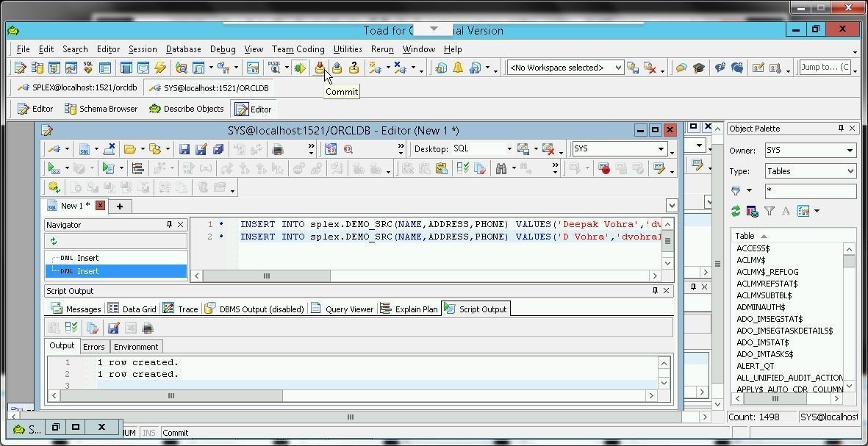Viewport: 868px width, 446px height.
Task: Open the Utilities menu
Action: tap(348, 49)
